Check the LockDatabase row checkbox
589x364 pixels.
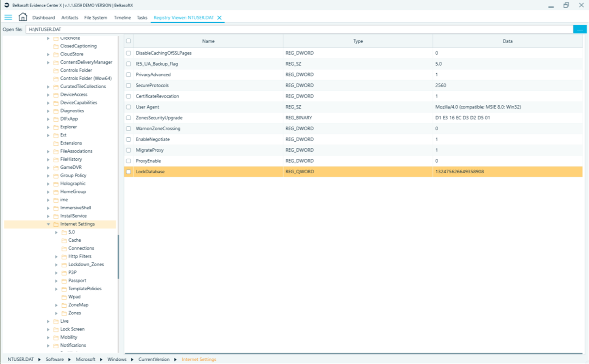[128, 172]
